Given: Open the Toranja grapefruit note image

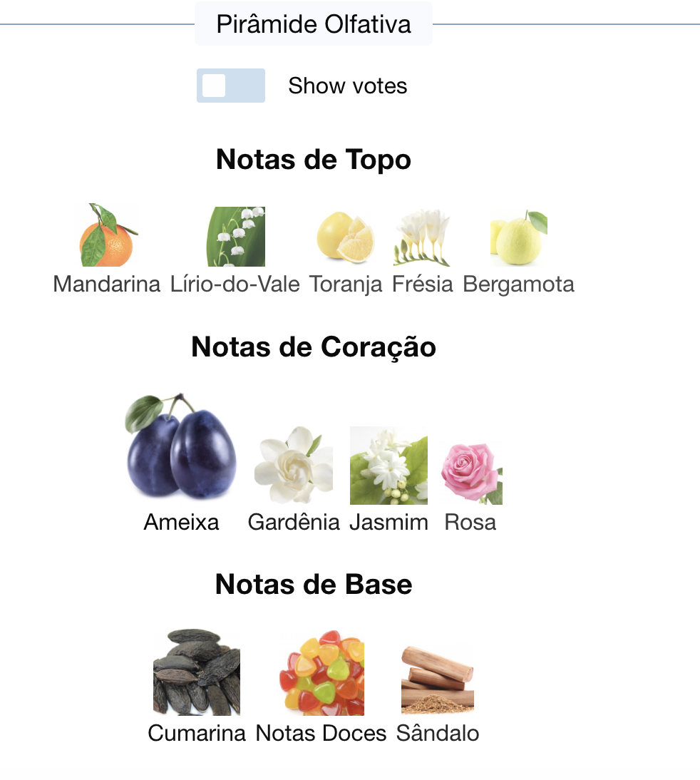Looking at the screenshot, I should [346, 237].
